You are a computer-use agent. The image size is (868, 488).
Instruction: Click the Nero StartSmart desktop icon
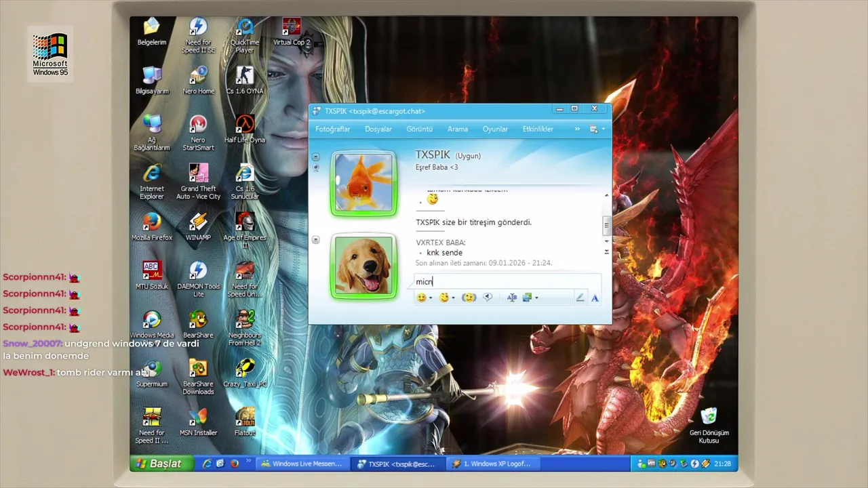[x=198, y=134]
